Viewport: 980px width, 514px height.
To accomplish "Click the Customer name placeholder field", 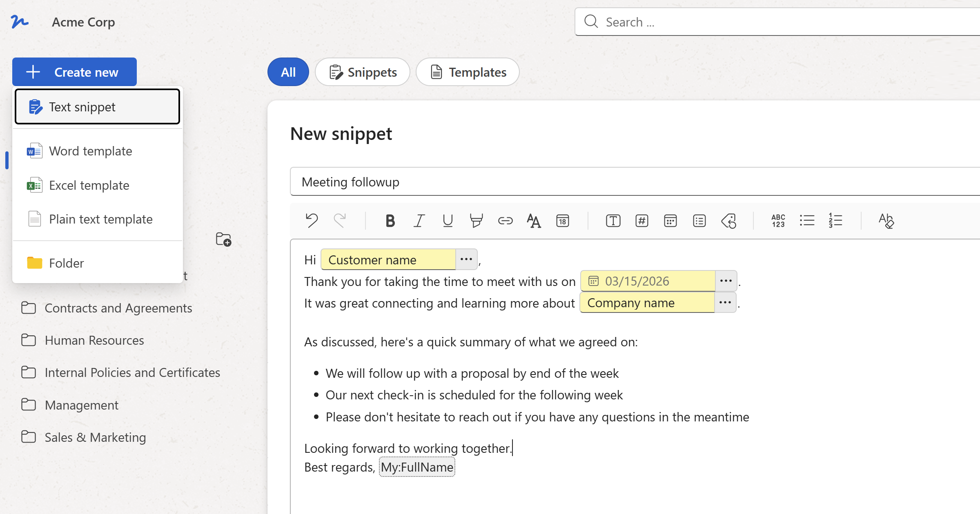I will click(x=388, y=259).
